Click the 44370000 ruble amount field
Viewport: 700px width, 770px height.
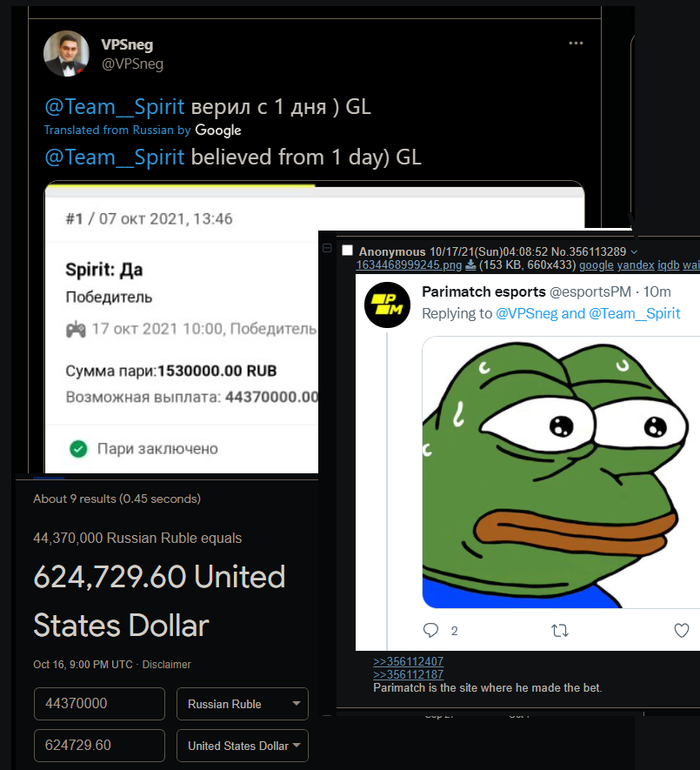[x=99, y=704]
